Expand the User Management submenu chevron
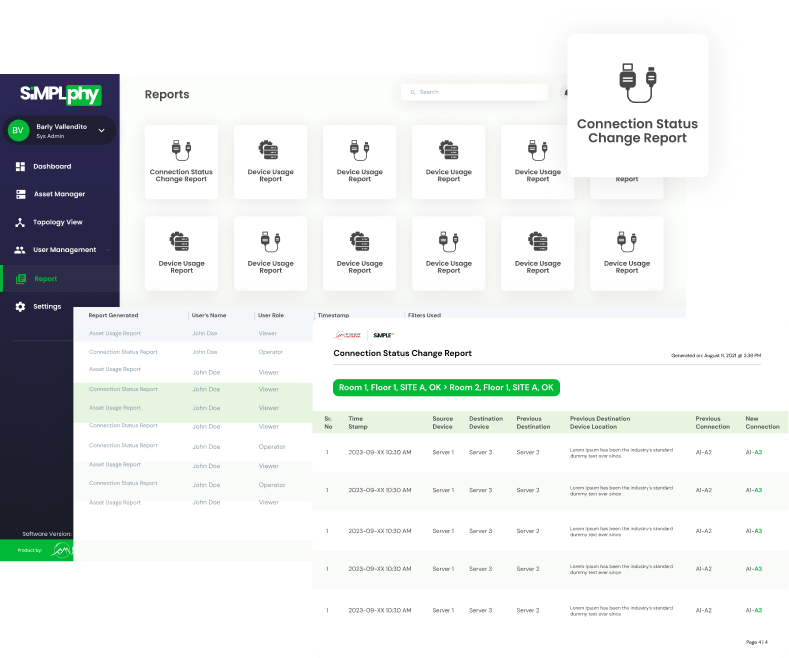The height and width of the screenshot is (658, 789). tap(108, 250)
